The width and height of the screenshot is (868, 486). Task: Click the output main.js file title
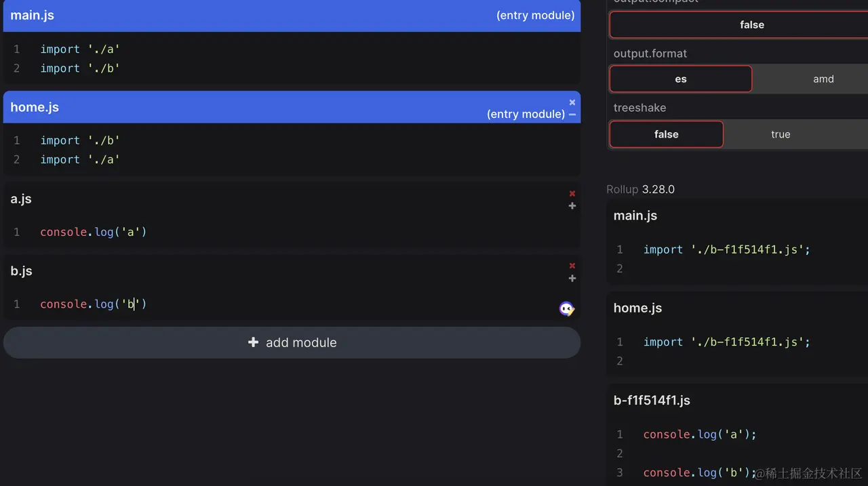point(635,216)
